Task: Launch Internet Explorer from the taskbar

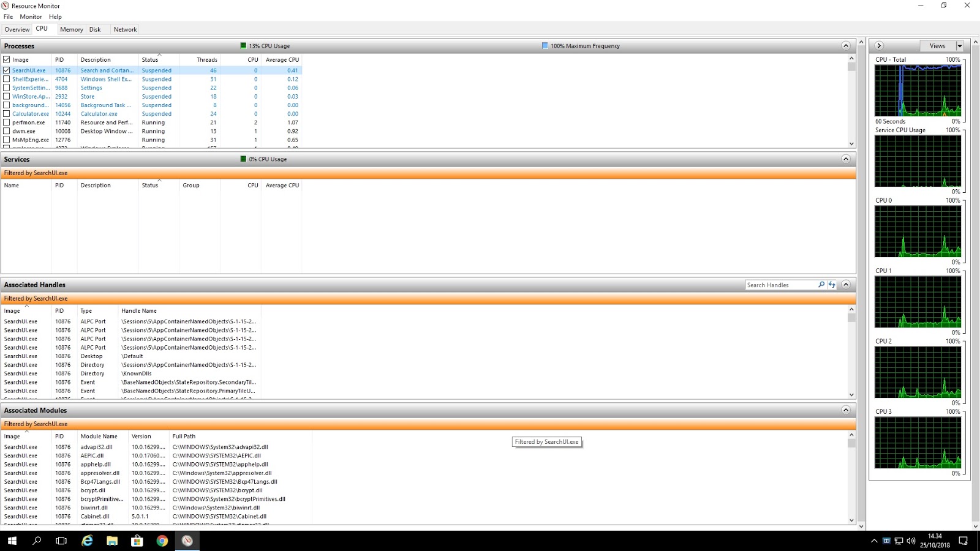Action: tap(87, 541)
